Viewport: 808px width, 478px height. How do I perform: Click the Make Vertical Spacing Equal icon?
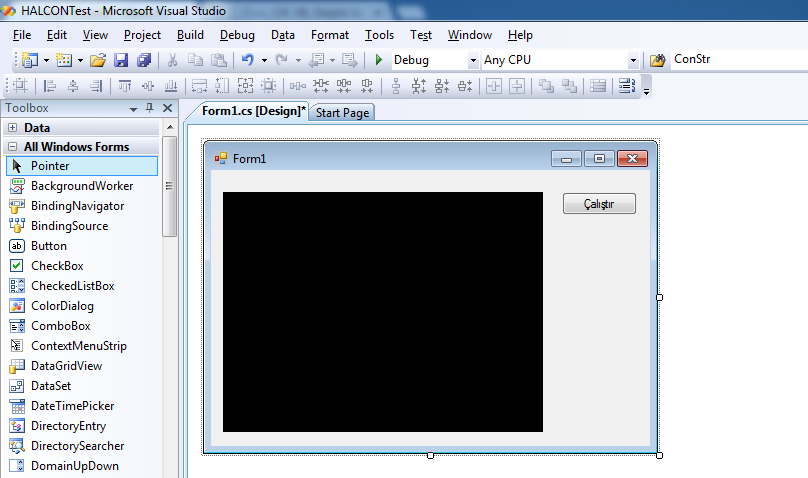coord(396,86)
